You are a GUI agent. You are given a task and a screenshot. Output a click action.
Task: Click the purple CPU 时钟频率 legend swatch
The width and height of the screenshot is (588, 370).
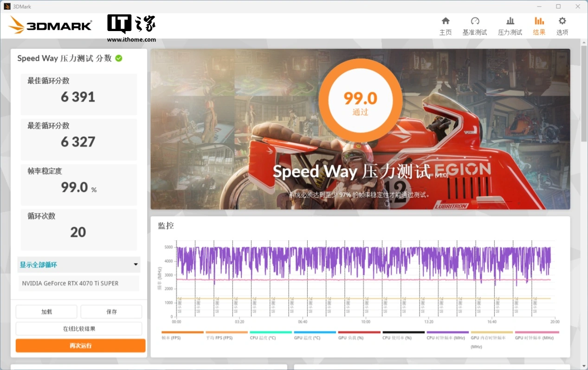click(448, 332)
